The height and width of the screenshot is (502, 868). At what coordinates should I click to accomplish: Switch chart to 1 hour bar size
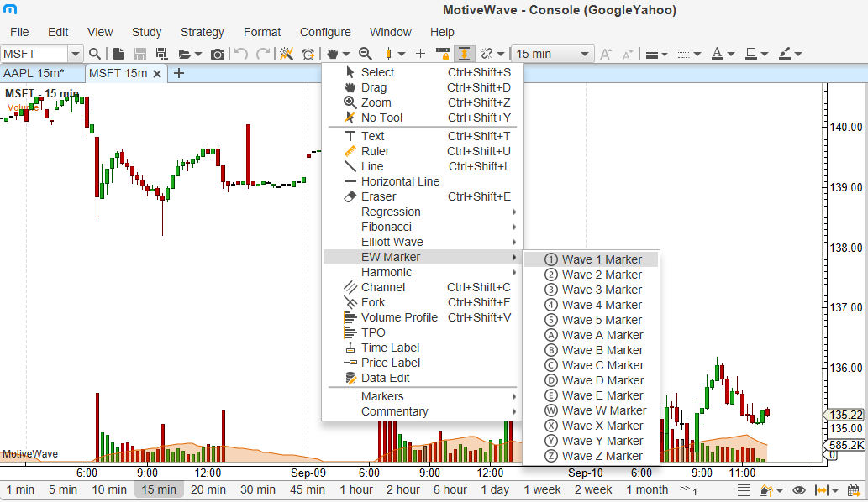click(356, 489)
